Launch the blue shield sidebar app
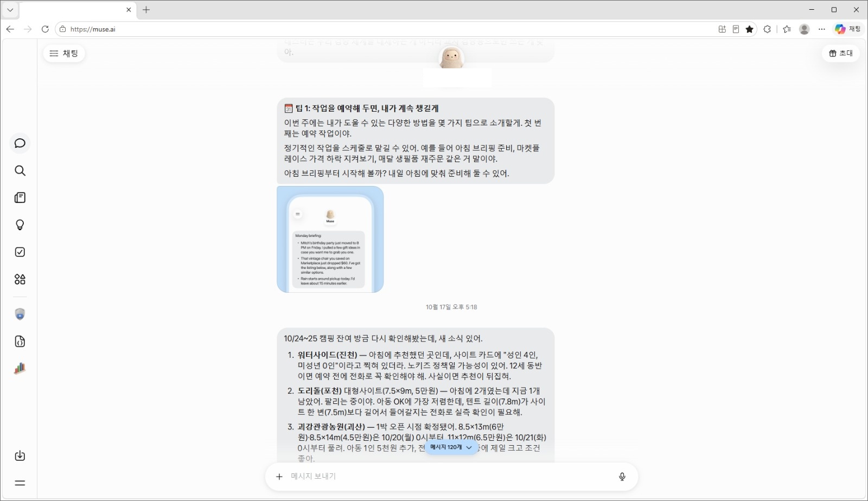868x501 pixels. 20,314
